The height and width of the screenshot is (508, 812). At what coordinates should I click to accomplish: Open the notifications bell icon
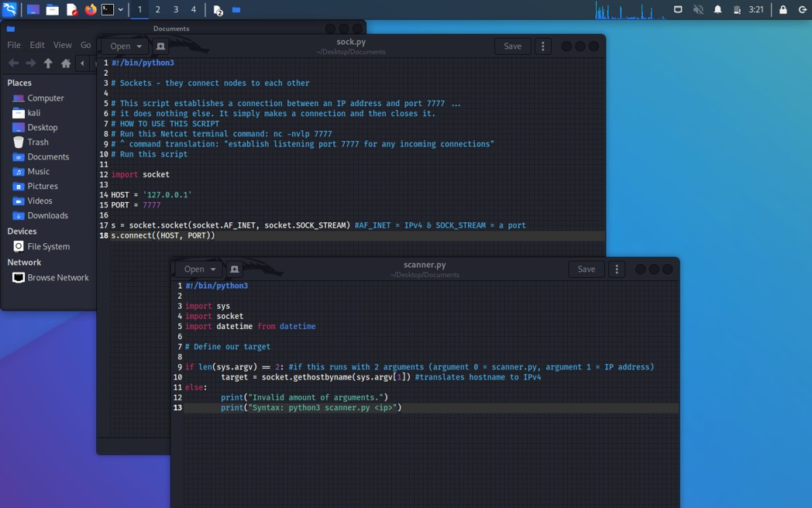click(x=717, y=9)
